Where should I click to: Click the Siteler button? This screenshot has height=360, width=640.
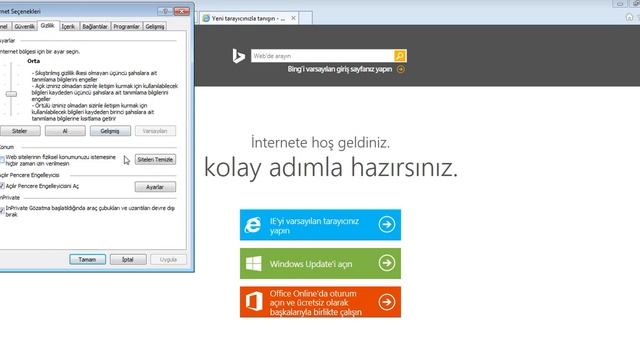point(20,131)
